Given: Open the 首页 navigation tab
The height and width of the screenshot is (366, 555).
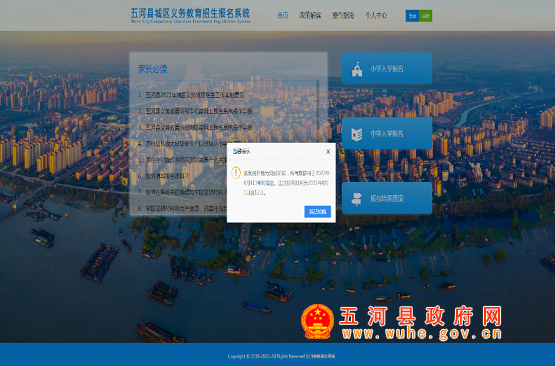Looking at the screenshot, I should (283, 16).
